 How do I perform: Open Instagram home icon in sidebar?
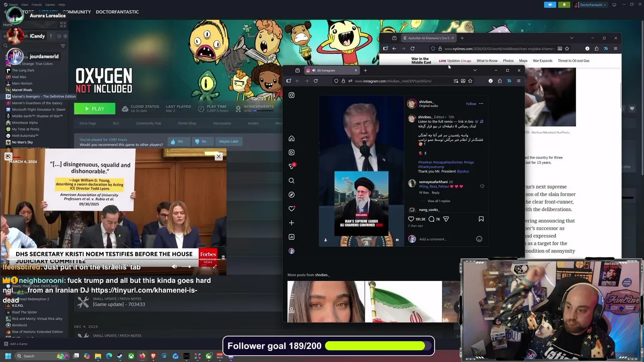click(x=291, y=138)
